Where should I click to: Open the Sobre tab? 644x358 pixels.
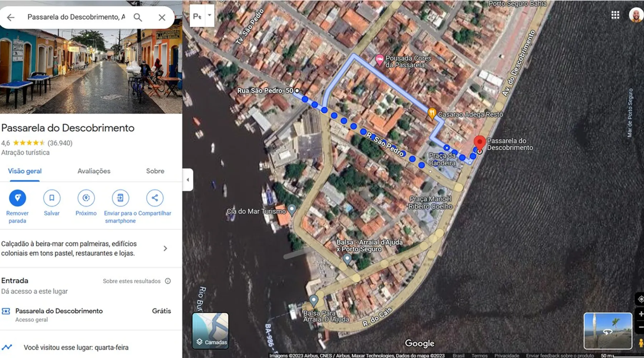point(155,171)
